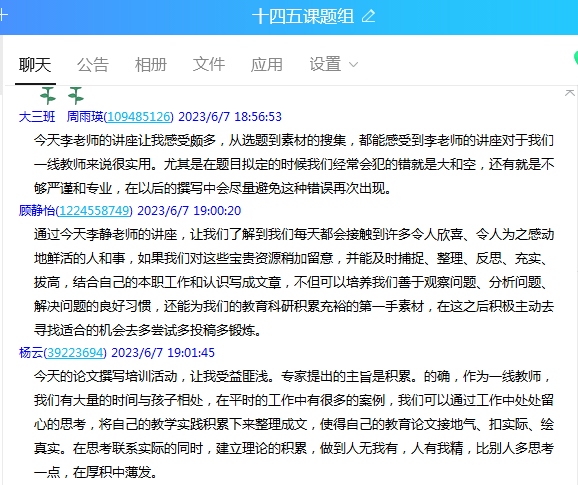Click message line starting 地鲜活的人和事
Viewport: 578px width, 485px height.
coord(291,258)
